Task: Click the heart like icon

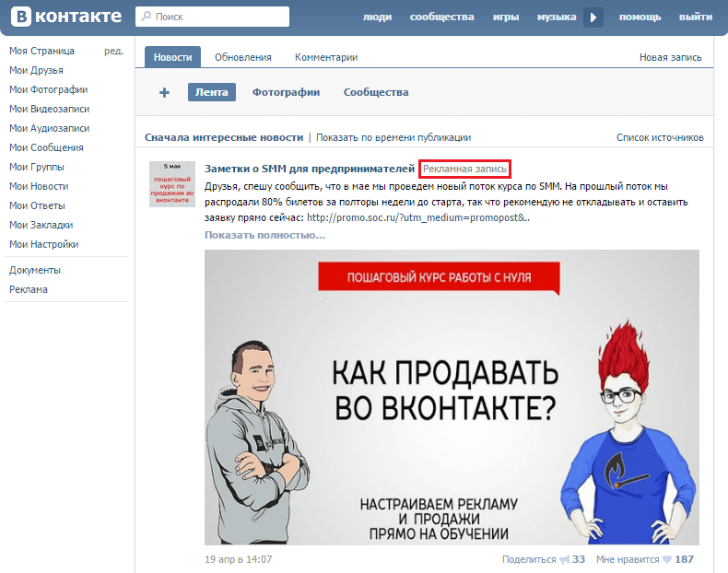Action: (666, 559)
